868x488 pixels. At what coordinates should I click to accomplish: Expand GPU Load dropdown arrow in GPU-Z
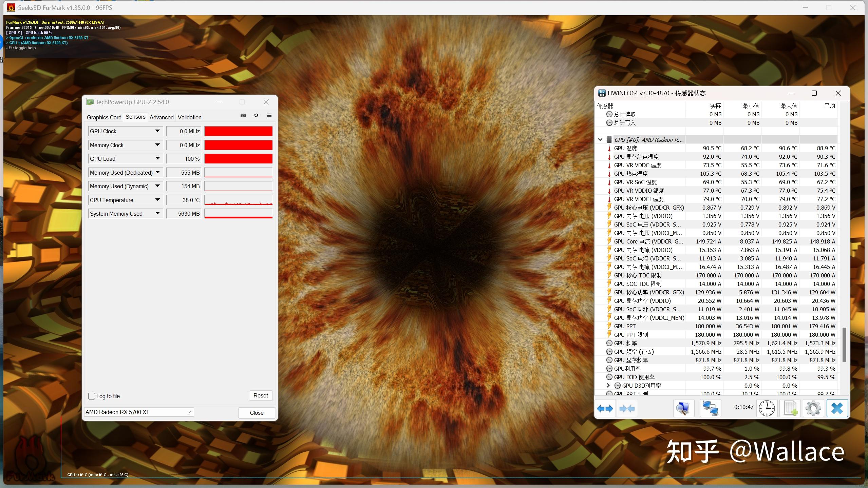(157, 158)
